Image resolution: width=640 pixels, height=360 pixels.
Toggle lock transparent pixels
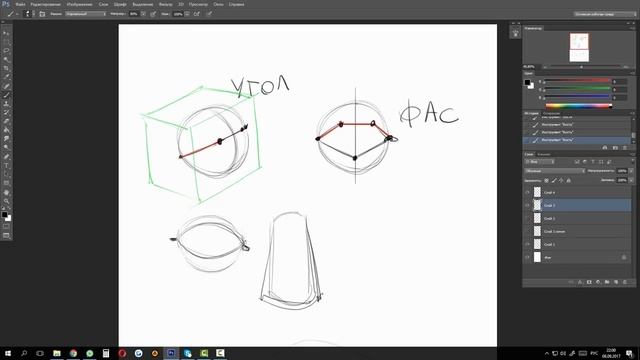(547, 180)
